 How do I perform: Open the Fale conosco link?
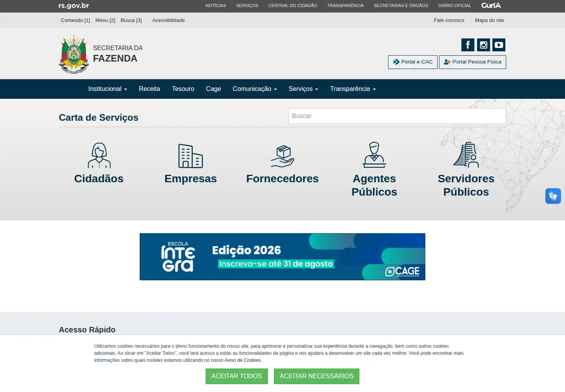pyautogui.click(x=449, y=20)
